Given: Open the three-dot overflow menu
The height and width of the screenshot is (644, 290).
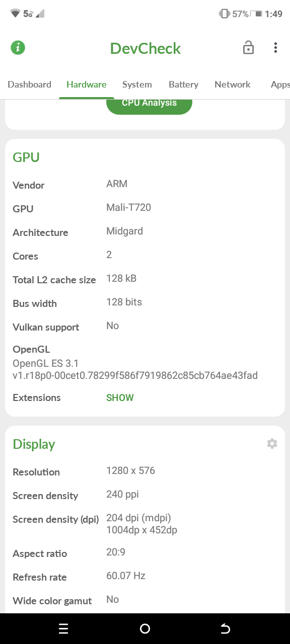Looking at the screenshot, I should click(275, 48).
